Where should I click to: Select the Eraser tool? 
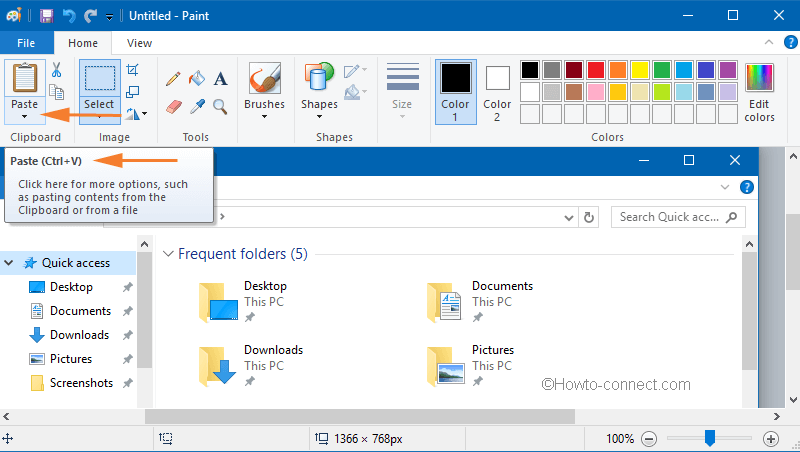click(173, 107)
